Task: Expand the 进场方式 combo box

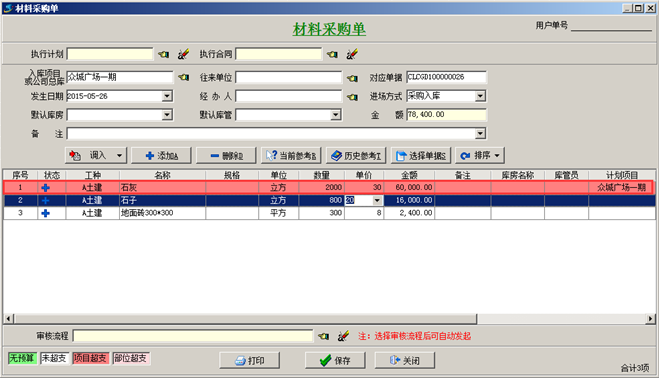Action: pos(480,96)
